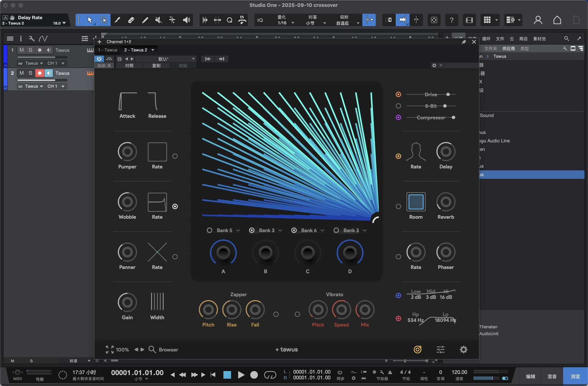
Task: Click the plugin fullscreen zoom icon
Action: tap(109, 350)
